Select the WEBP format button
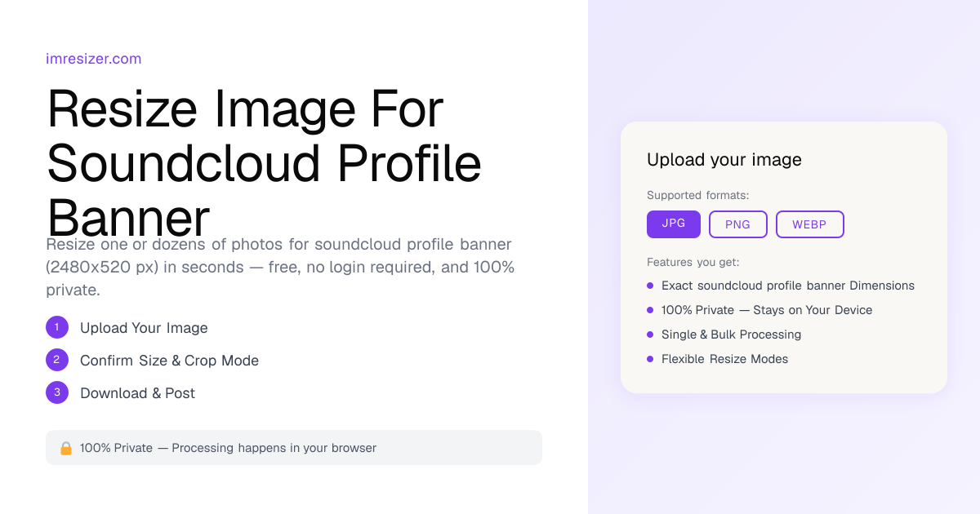 (x=810, y=224)
